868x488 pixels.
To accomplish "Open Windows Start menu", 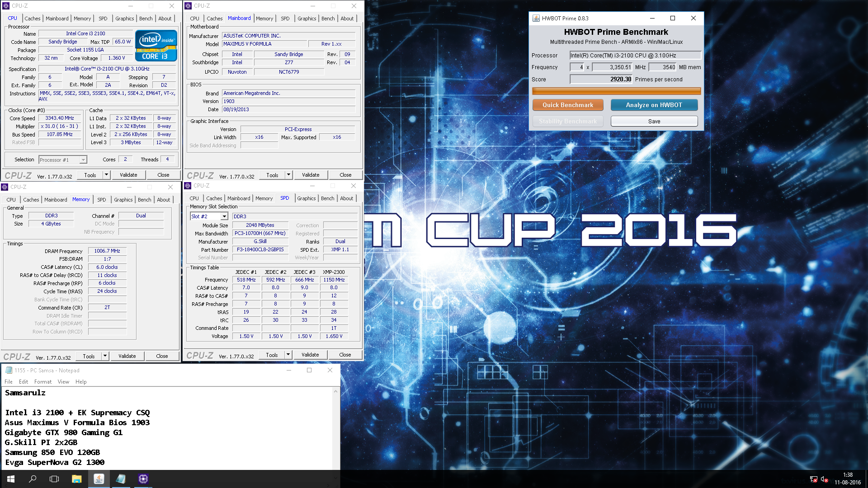I will [11, 479].
